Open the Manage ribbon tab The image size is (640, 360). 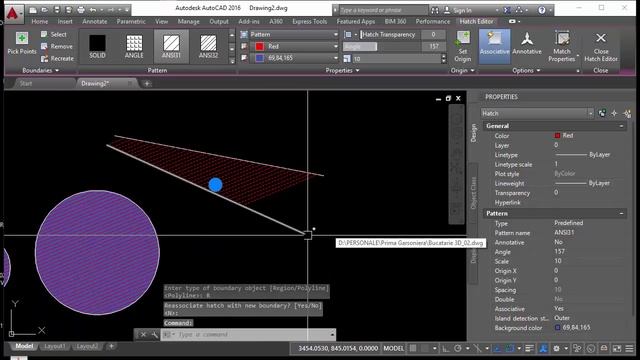[189, 21]
